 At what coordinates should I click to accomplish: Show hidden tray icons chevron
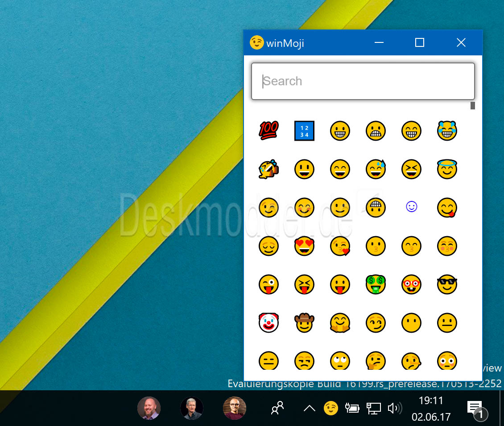coord(309,408)
